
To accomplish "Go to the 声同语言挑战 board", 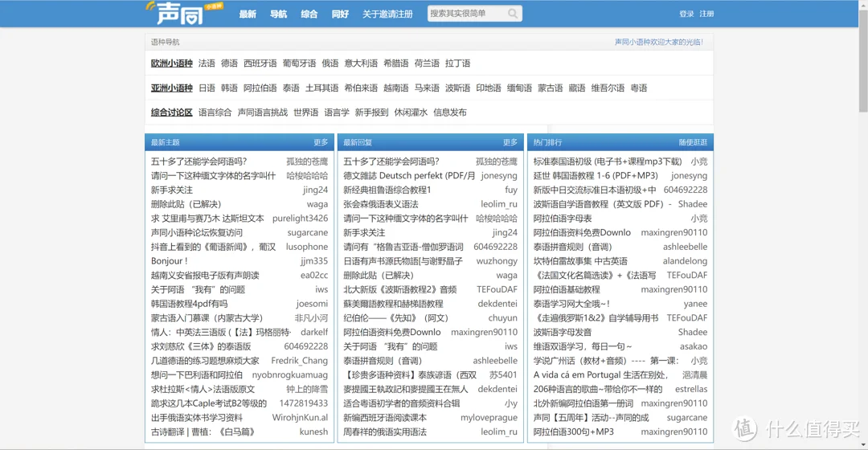I will coord(262,112).
